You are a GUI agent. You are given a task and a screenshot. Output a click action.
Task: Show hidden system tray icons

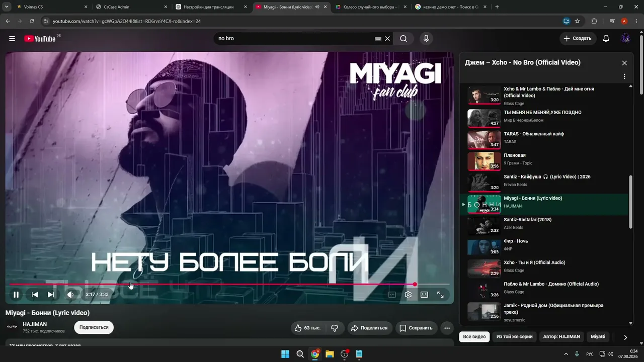click(x=566, y=354)
